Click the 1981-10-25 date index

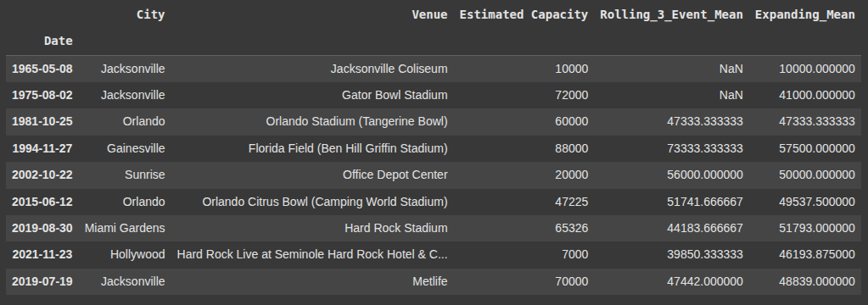pos(42,121)
